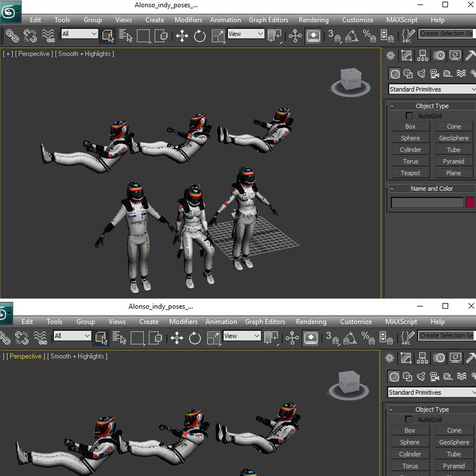The width and height of the screenshot is (476, 476).
Task: Click the Plane primitive button
Action: tap(453, 173)
